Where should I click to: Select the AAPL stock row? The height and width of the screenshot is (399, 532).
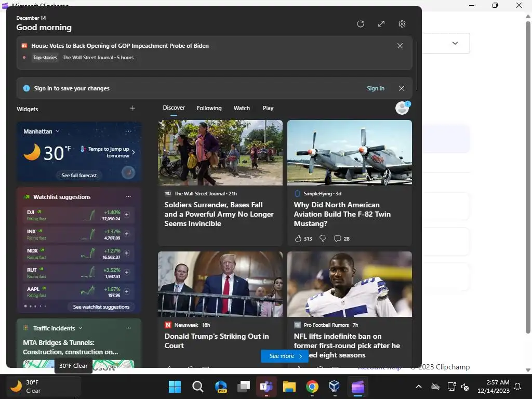click(79, 292)
